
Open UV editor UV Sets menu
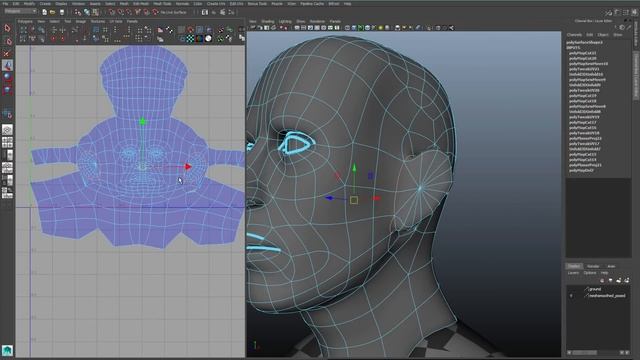click(116, 21)
